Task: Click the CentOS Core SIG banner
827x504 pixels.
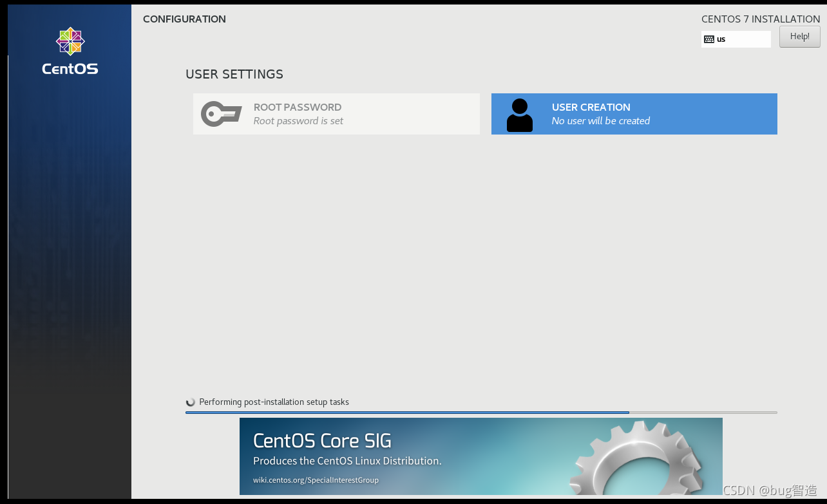Action: point(481,456)
